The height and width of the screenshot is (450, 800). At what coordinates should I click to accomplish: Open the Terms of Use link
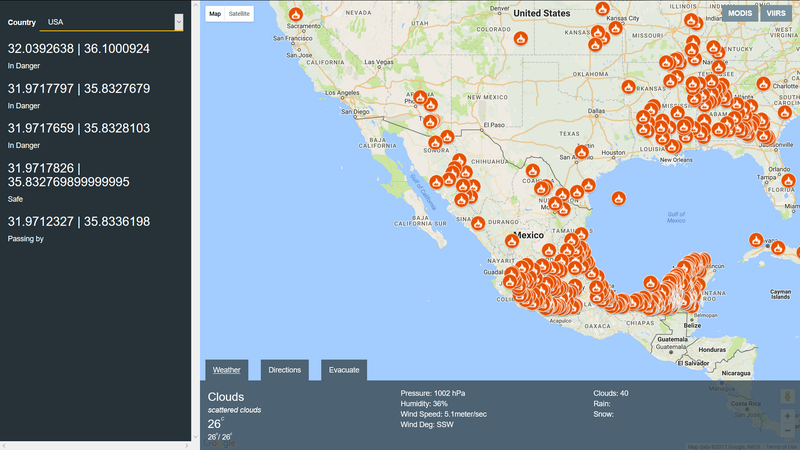[783, 446]
